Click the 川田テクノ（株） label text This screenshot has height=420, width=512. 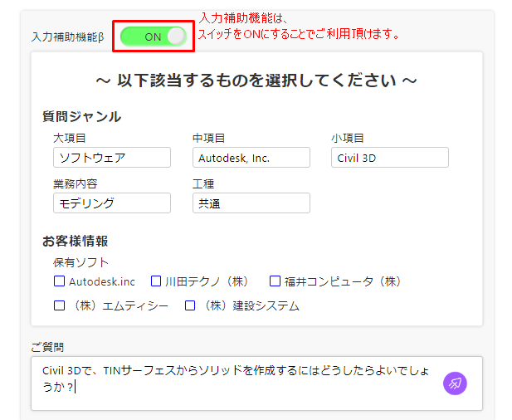207,281
